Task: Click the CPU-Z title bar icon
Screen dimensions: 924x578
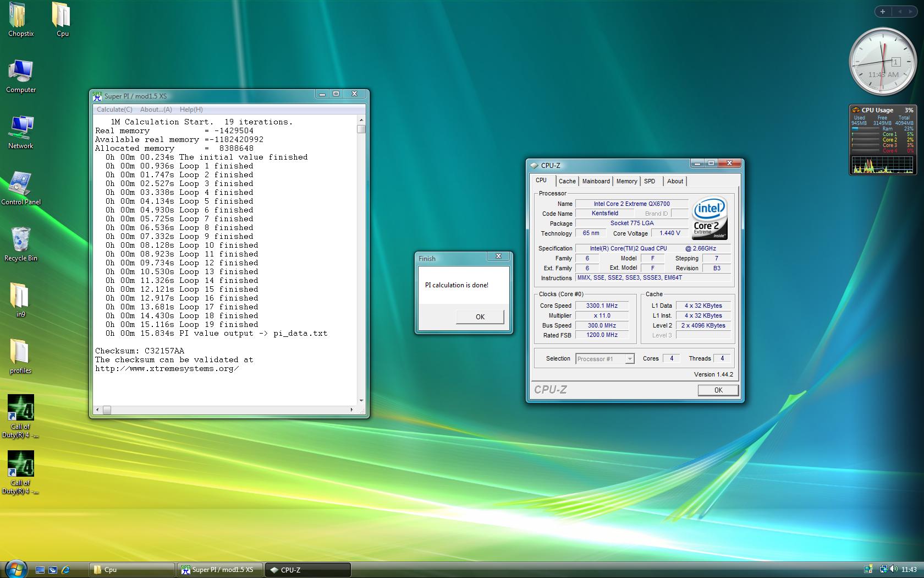Action: coord(533,165)
